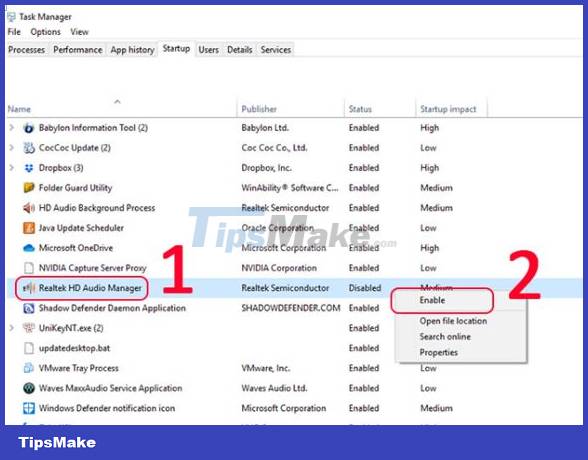Screen dimensions: 588x460
Task: Select the Java Update Scheduler row name
Action: [81, 228]
